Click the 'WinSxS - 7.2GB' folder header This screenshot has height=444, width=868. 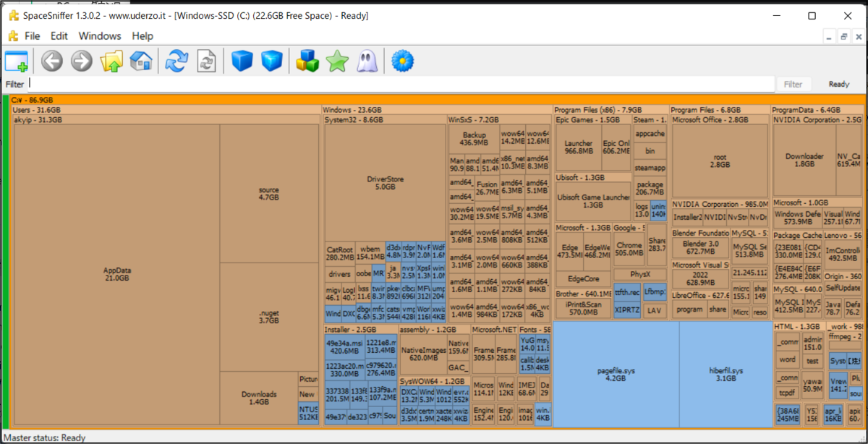tap(499, 119)
